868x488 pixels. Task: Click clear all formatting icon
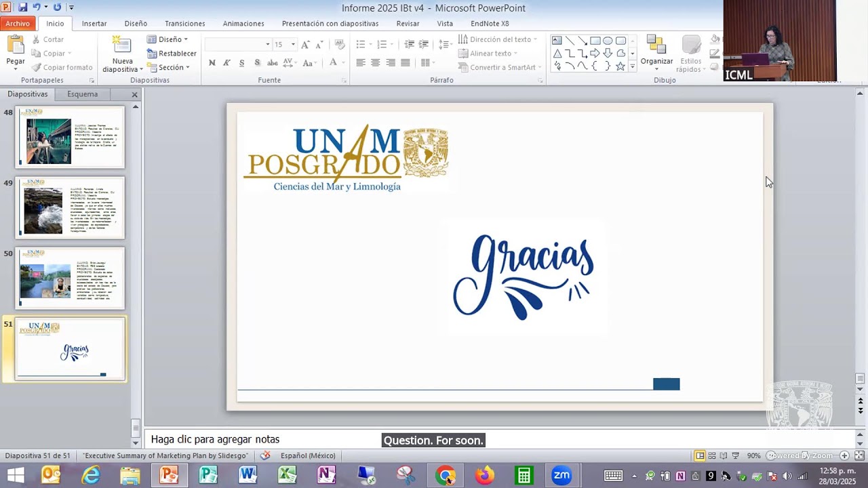[340, 45]
